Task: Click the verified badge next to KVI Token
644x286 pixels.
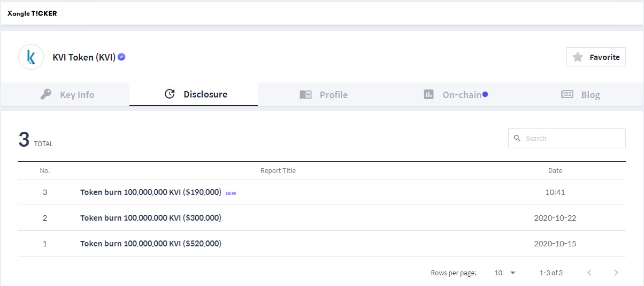Action: pyautogui.click(x=122, y=57)
